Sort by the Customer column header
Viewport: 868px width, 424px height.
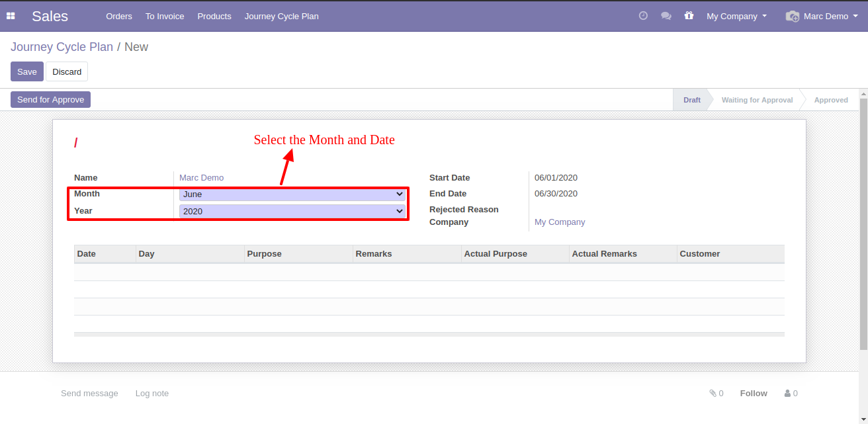pos(731,254)
